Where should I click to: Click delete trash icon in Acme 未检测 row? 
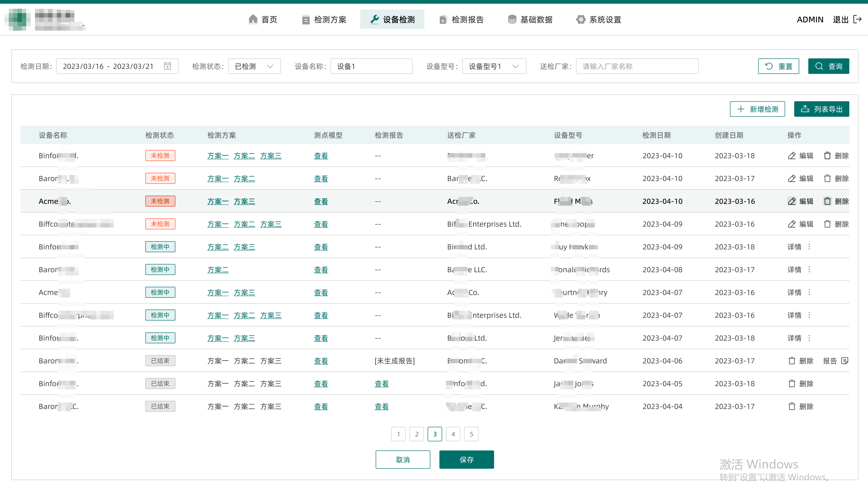click(x=827, y=201)
